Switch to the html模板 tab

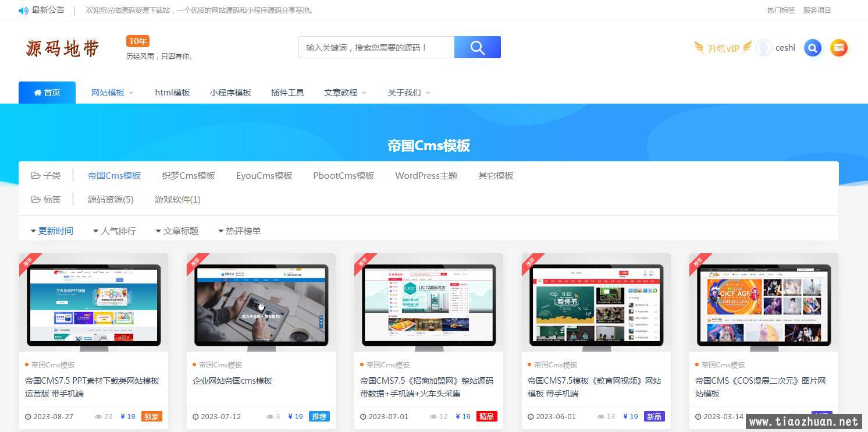point(172,92)
